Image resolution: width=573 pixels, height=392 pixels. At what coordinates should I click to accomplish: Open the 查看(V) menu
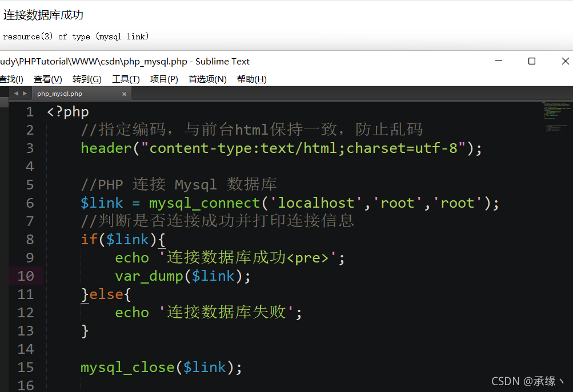pyautogui.click(x=48, y=79)
